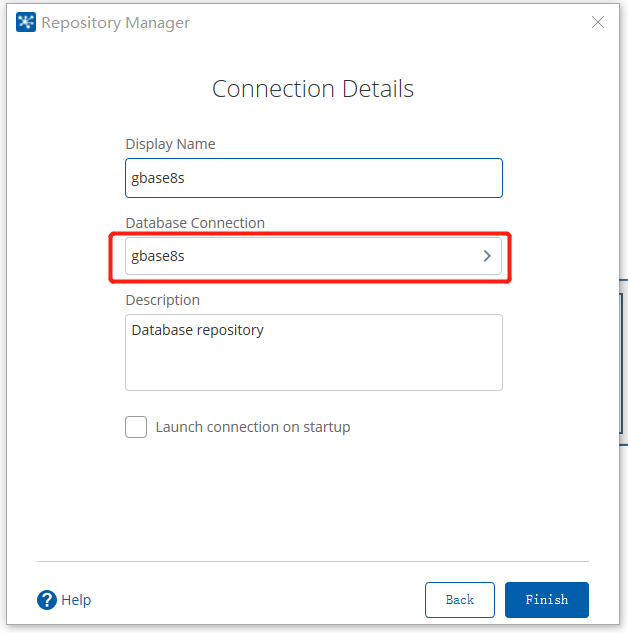Click the 'Launch connection on startup' label
The width and height of the screenshot is (628, 633).
coord(252,427)
